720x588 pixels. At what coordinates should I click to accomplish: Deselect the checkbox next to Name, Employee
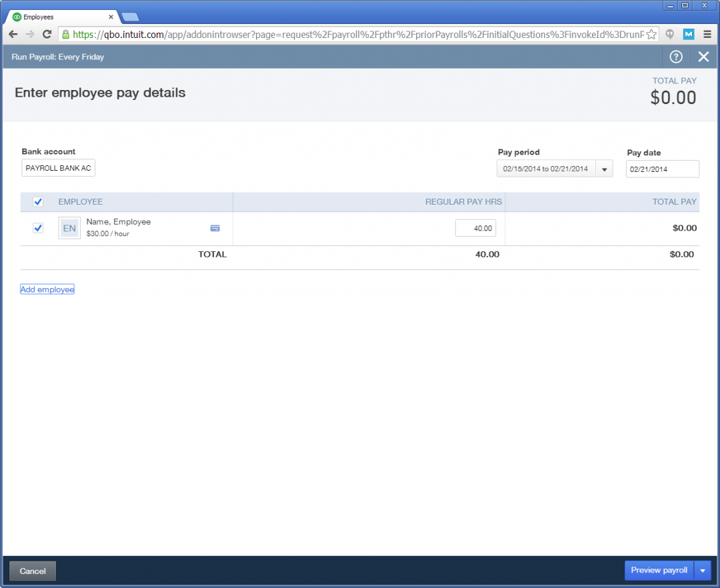[x=38, y=227]
